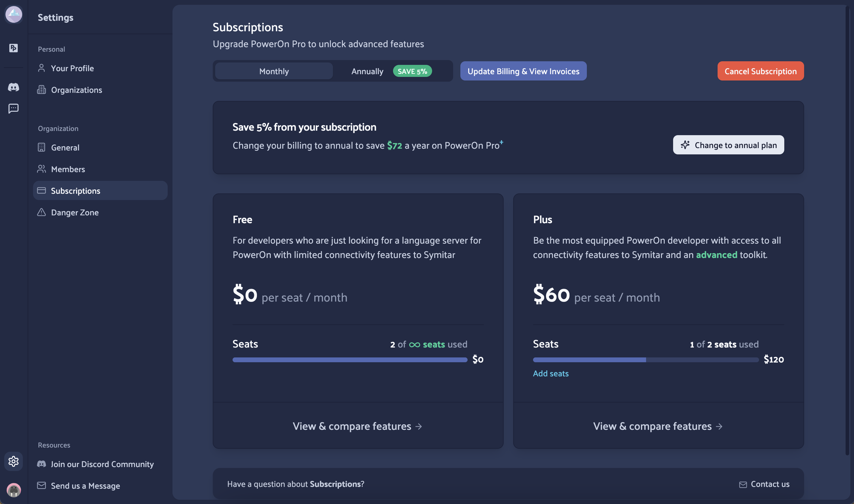Switch billing to Monthly
854x504 pixels.
pos(273,71)
